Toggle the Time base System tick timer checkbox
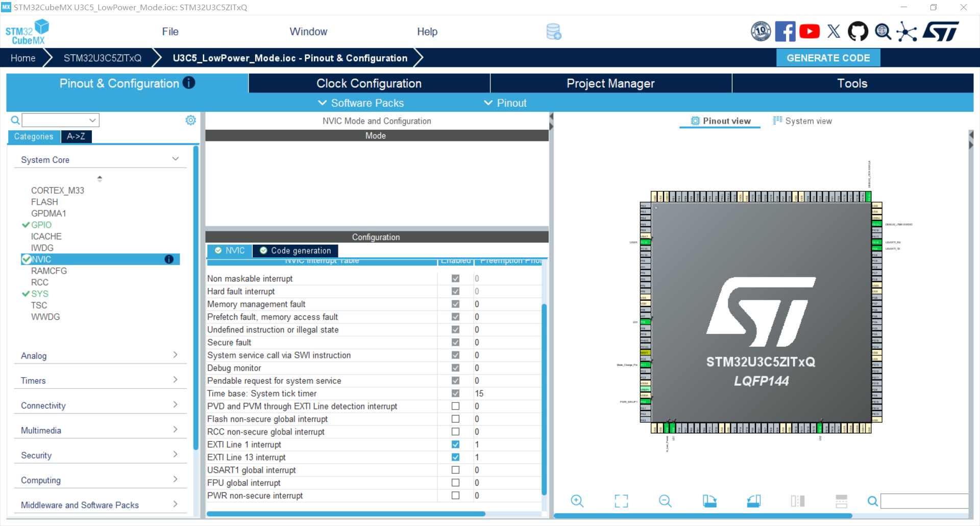 [x=455, y=393]
